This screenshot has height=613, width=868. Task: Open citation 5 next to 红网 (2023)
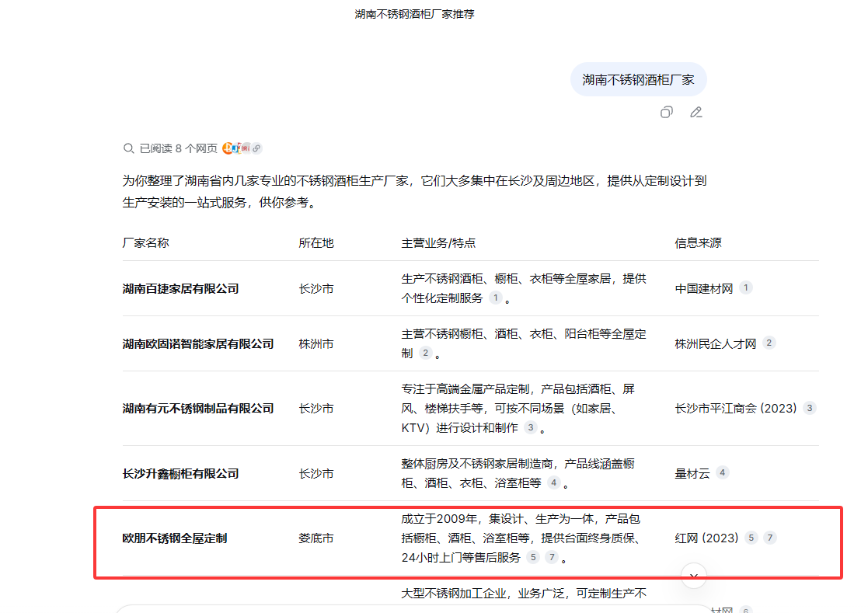[x=751, y=538]
